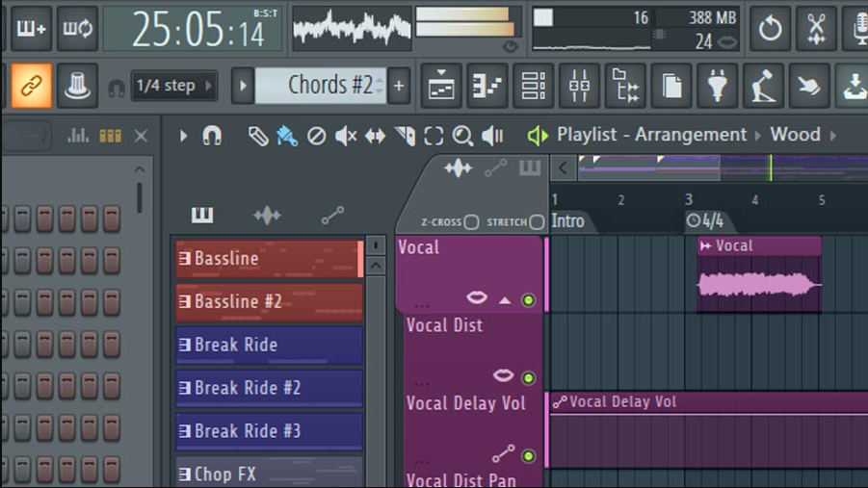
Task: Open the project picker copy icon
Action: click(x=671, y=86)
